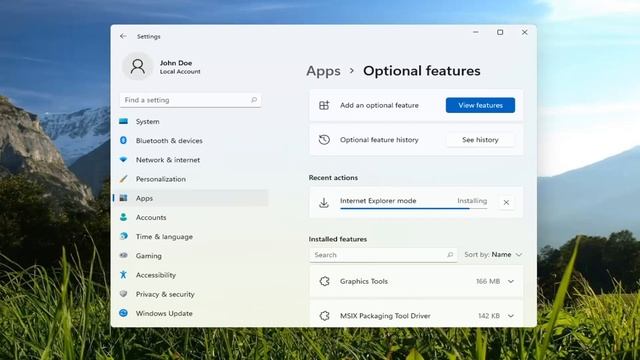Click Recent actions section heading

[333, 178]
